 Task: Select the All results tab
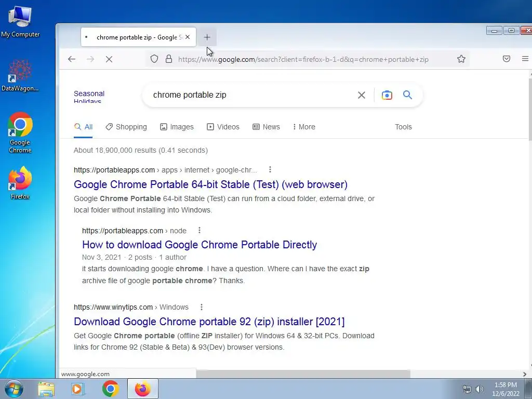pos(83,127)
